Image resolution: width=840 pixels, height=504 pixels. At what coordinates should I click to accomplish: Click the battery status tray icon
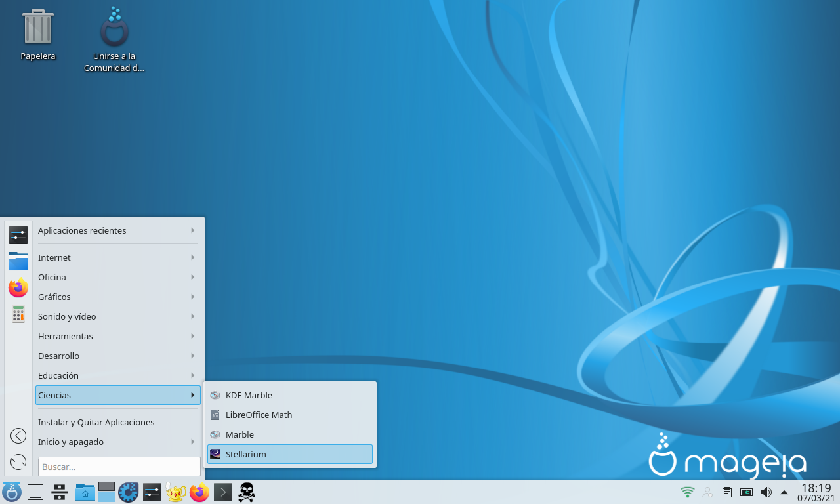pos(747,492)
